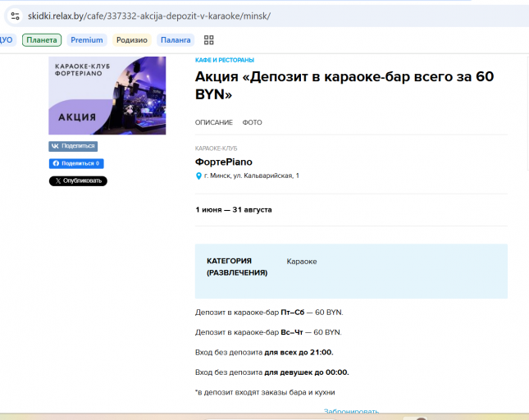Open the Планета bookmark
The image size is (529, 420).
coord(42,40)
